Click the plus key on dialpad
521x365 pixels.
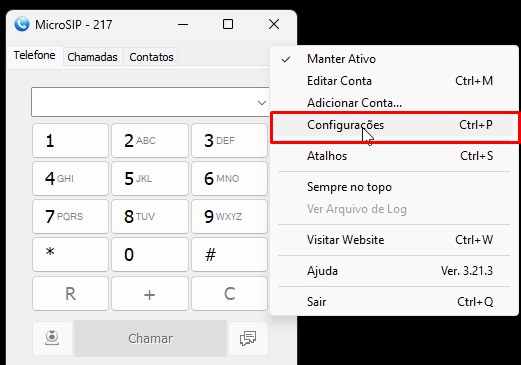(150, 294)
